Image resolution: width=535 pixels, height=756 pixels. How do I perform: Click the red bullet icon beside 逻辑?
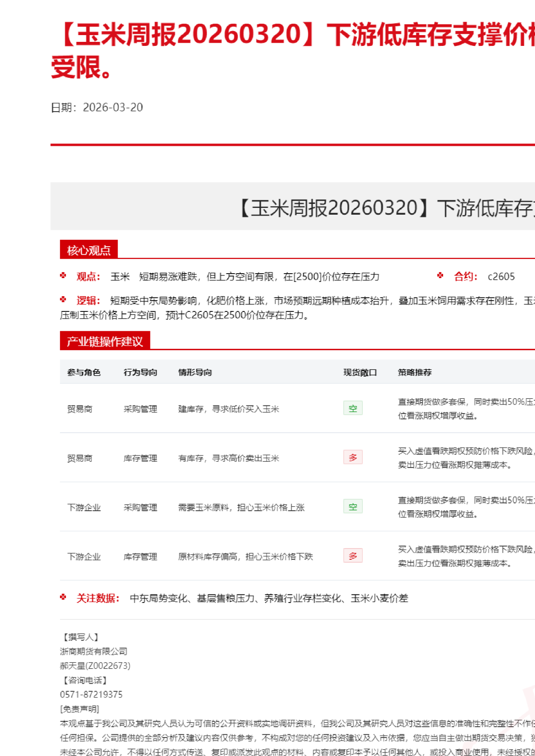pyautogui.click(x=63, y=299)
